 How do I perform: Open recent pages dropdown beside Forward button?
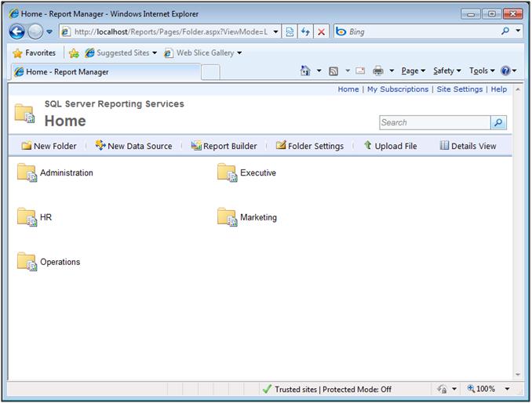(x=49, y=32)
